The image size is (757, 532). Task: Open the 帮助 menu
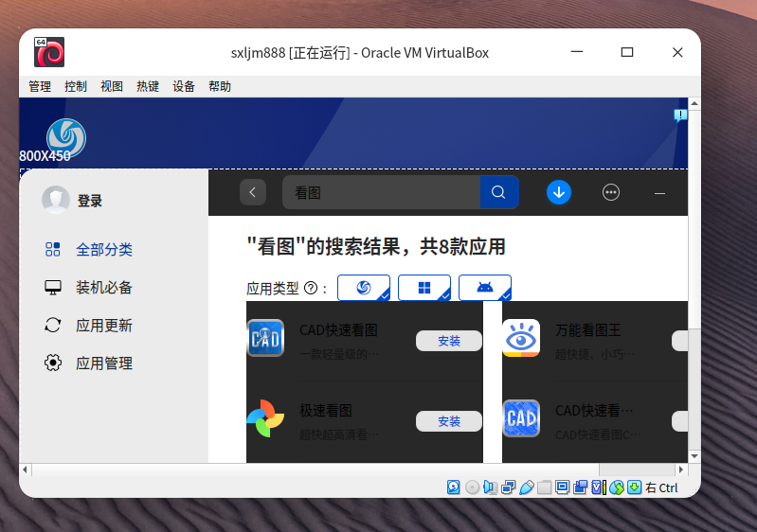coord(220,86)
